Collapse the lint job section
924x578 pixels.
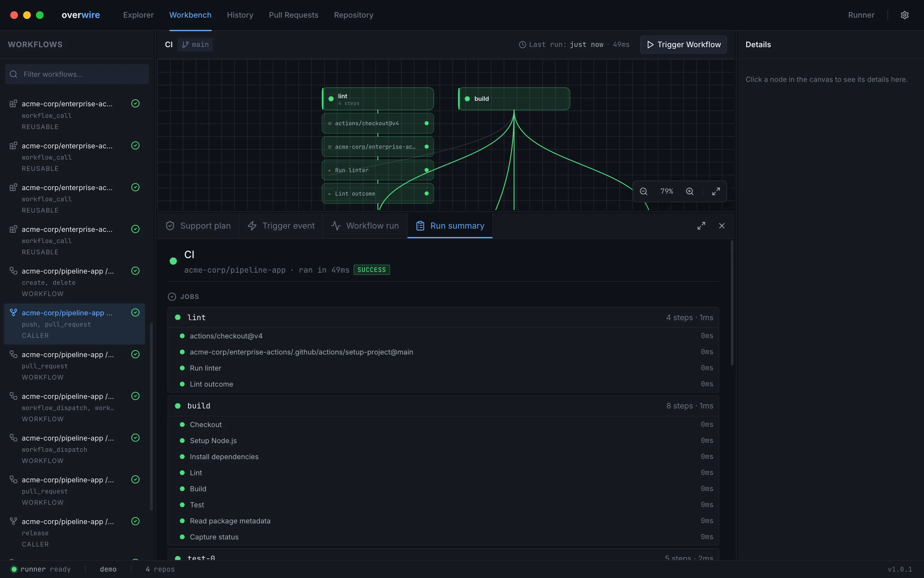tap(443, 318)
